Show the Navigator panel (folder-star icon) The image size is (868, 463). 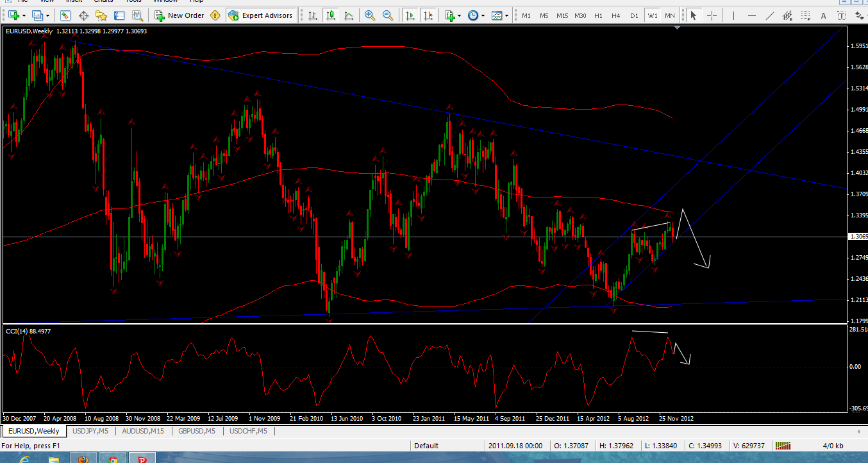pos(101,15)
